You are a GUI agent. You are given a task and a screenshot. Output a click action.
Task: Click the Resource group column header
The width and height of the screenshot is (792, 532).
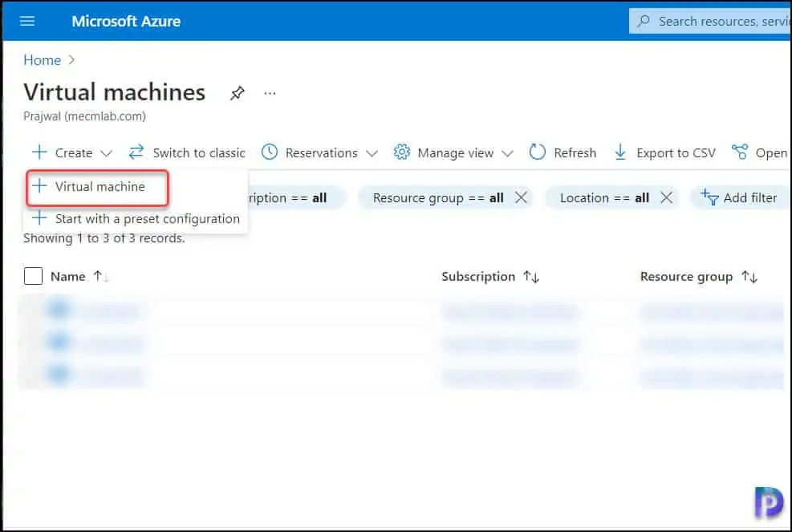pyautogui.click(x=686, y=276)
